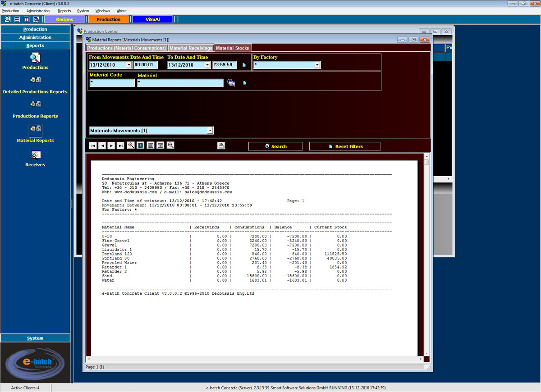Click the Current Stock column header
541x392 pixels.
pyautogui.click(x=330, y=228)
